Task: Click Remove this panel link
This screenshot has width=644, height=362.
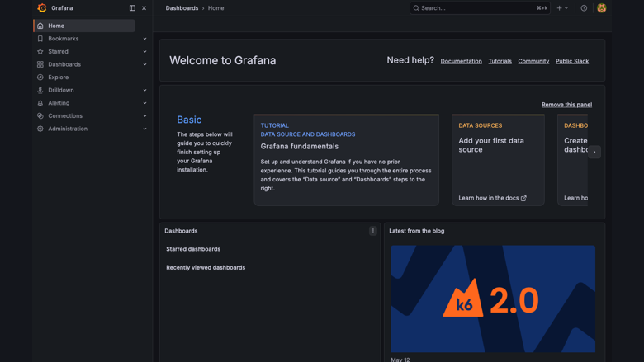Action: [x=566, y=105]
